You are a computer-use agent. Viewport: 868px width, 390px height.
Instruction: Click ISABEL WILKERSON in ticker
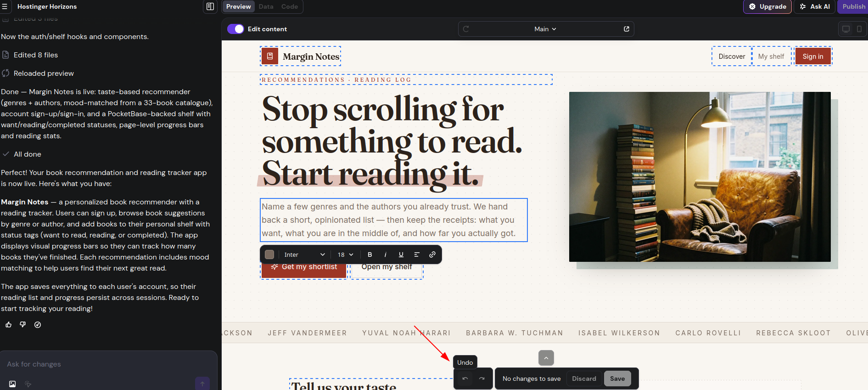pyautogui.click(x=619, y=333)
